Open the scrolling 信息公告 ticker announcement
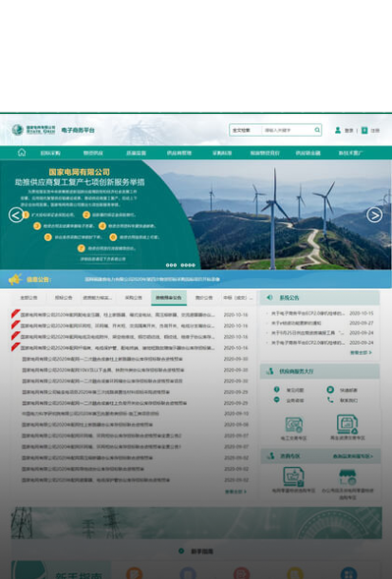This screenshot has height=579, width=392. pyautogui.click(x=152, y=279)
